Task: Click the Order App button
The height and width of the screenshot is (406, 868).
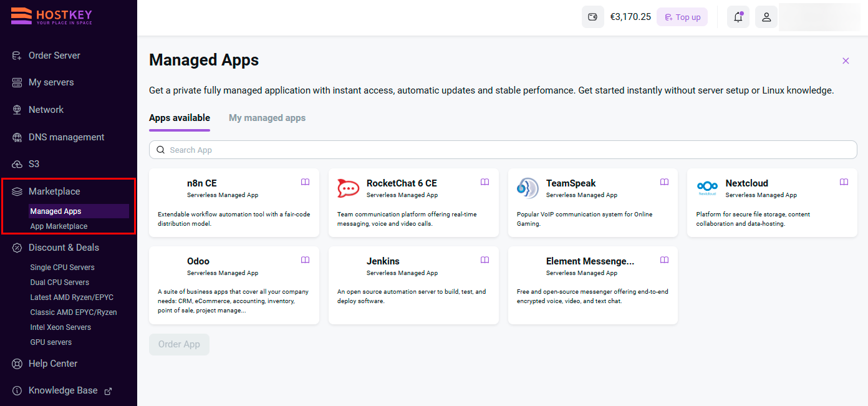Action: (x=179, y=344)
